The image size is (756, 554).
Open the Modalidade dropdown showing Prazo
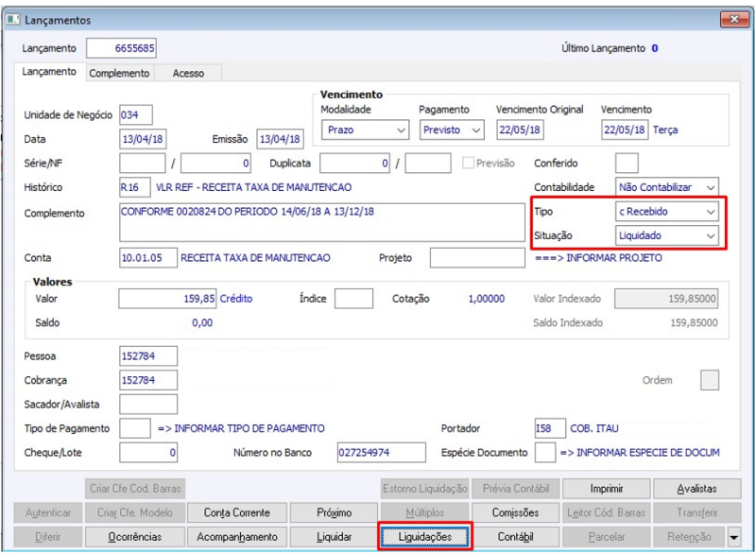(365, 130)
